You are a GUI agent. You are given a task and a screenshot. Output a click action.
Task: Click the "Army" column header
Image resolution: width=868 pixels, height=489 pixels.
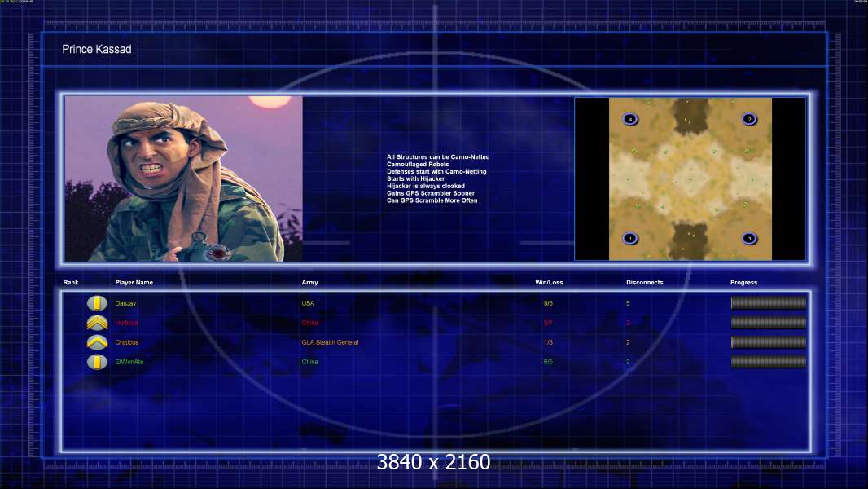click(x=310, y=283)
